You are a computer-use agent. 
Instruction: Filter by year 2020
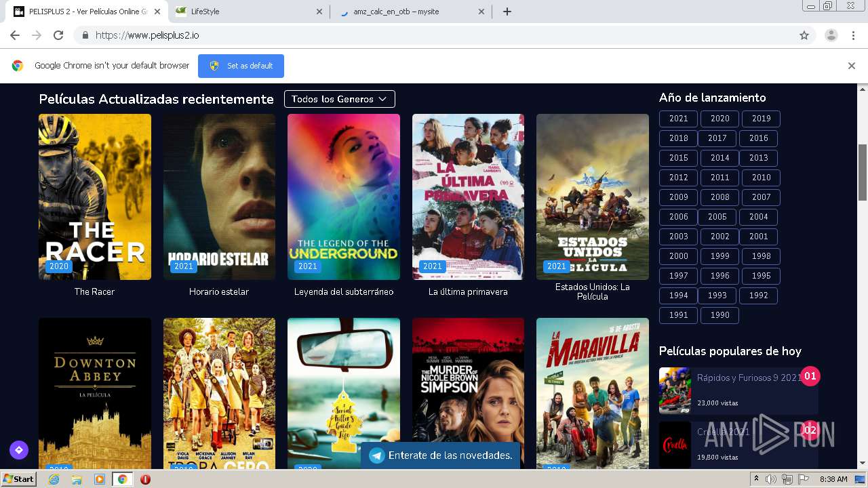click(x=720, y=119)
